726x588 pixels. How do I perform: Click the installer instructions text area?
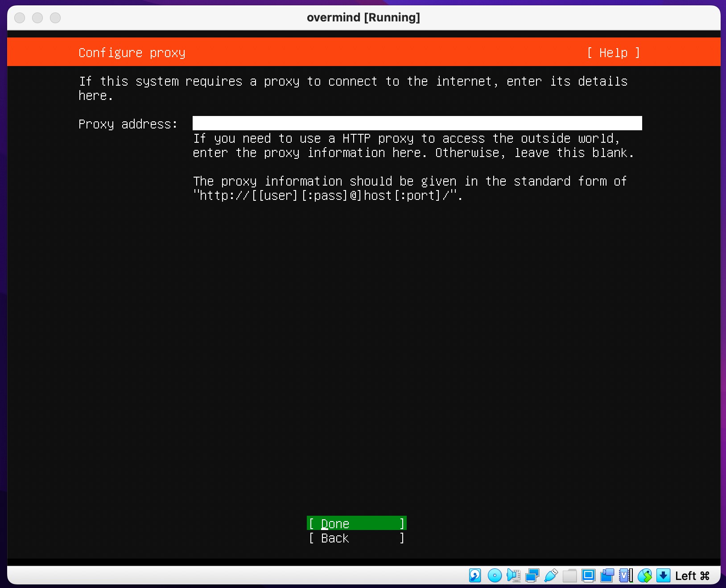coord(352,88)
